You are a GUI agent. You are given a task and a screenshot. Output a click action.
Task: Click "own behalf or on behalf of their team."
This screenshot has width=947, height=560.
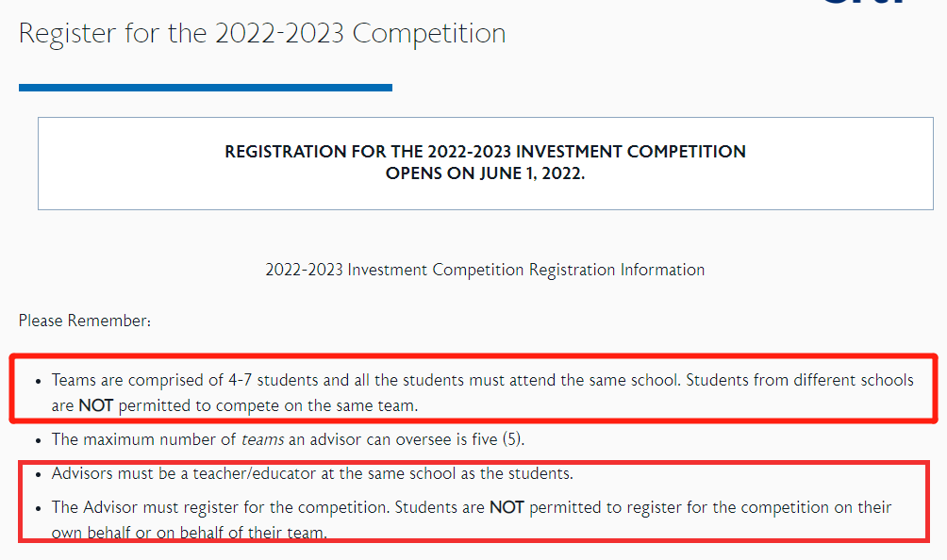coord(189,533)
